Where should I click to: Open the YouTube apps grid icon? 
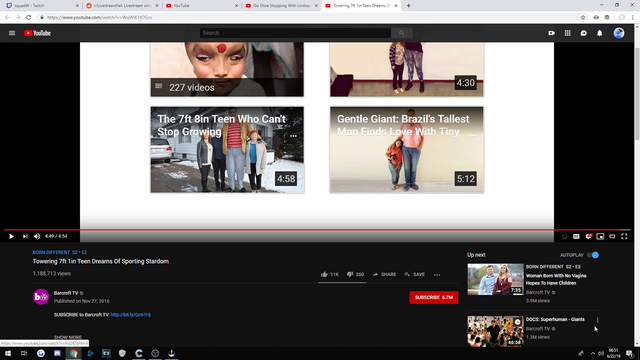tap(567, 33)
